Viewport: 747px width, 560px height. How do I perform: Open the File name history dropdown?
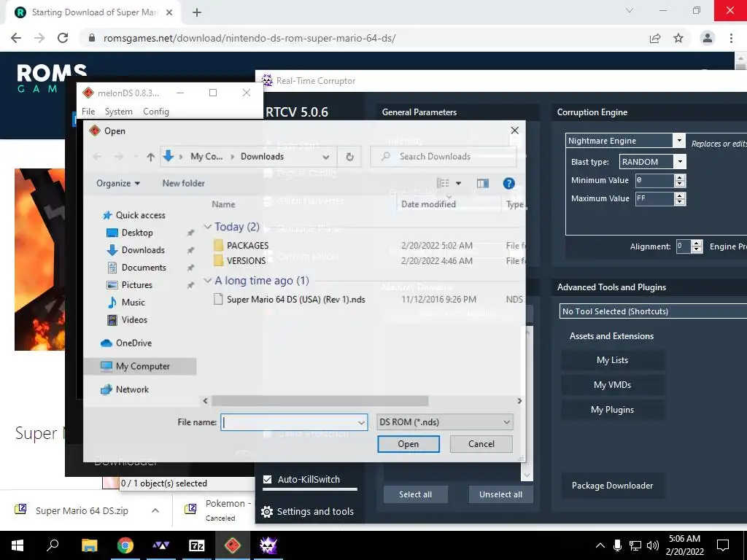360,422
